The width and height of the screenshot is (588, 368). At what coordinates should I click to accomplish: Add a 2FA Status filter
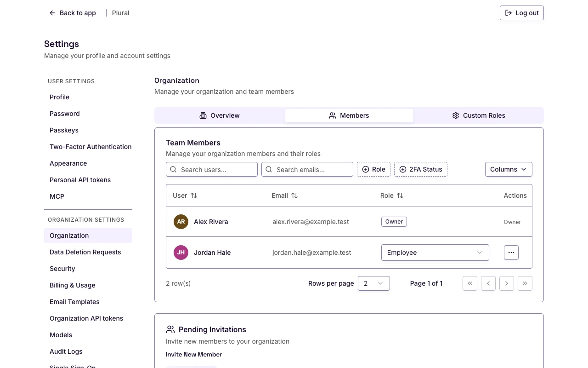[x=421, y=169]
